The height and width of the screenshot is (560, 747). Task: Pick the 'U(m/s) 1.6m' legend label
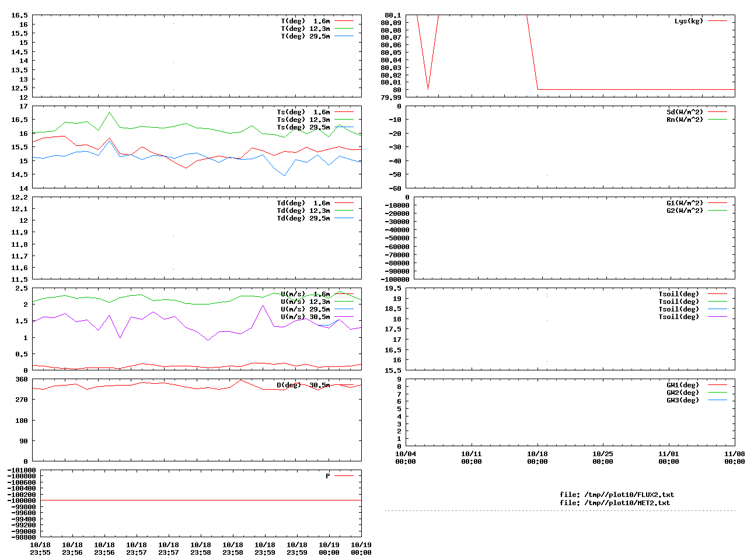point(305,294)
